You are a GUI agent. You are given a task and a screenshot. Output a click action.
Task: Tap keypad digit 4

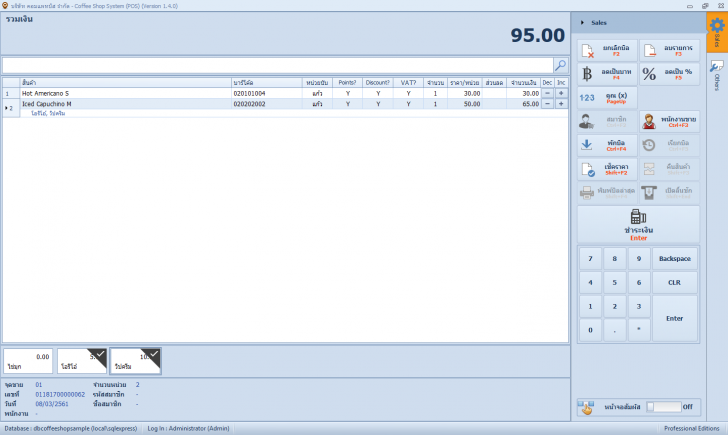(x=590, y=282)
